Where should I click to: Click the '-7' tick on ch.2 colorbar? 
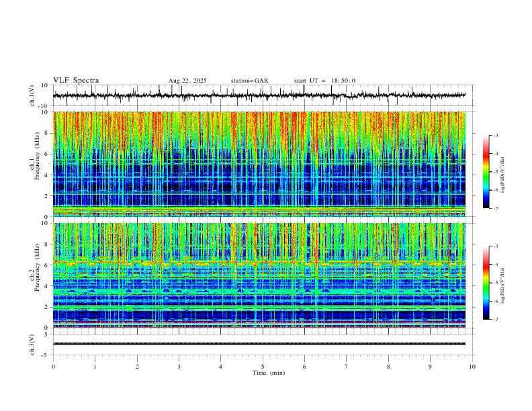pyautogui.click(x=495, y=320)
